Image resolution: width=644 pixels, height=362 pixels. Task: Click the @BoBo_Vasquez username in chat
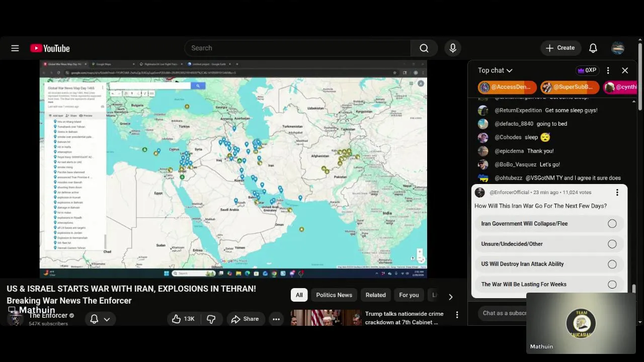[x=516, y=164]
